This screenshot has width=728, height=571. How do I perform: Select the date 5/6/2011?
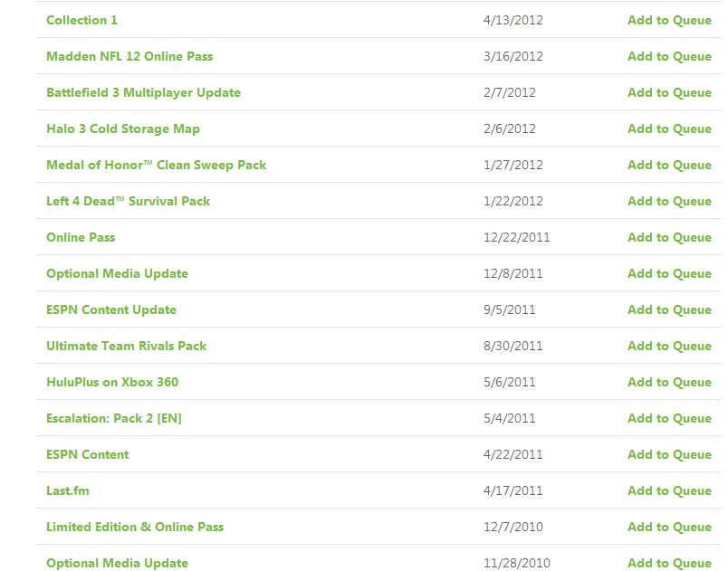point(509,382)
